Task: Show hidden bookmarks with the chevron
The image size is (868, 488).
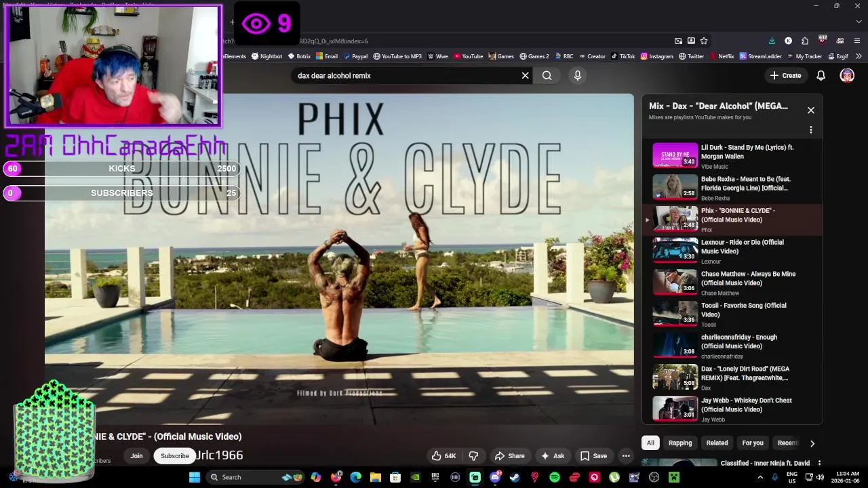Action: pos(859,56)
